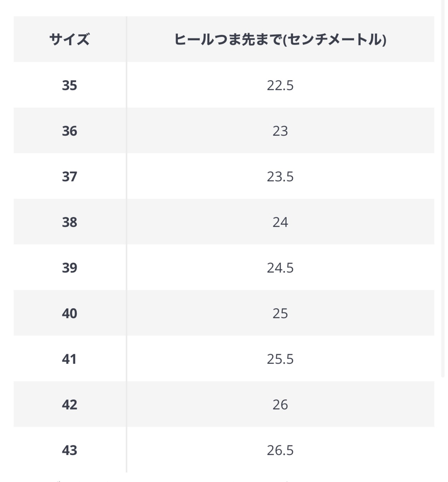This screenshot has height=482, width=448.
Task: Click the 26.5 measurement cell
Action: [x=280, y=450]
